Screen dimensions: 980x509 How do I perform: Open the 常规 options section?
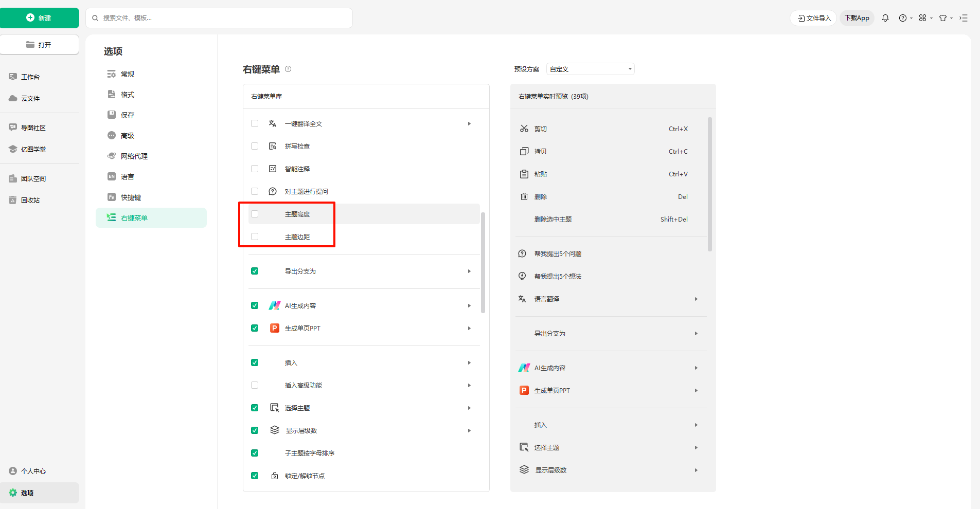click(151, 74)
